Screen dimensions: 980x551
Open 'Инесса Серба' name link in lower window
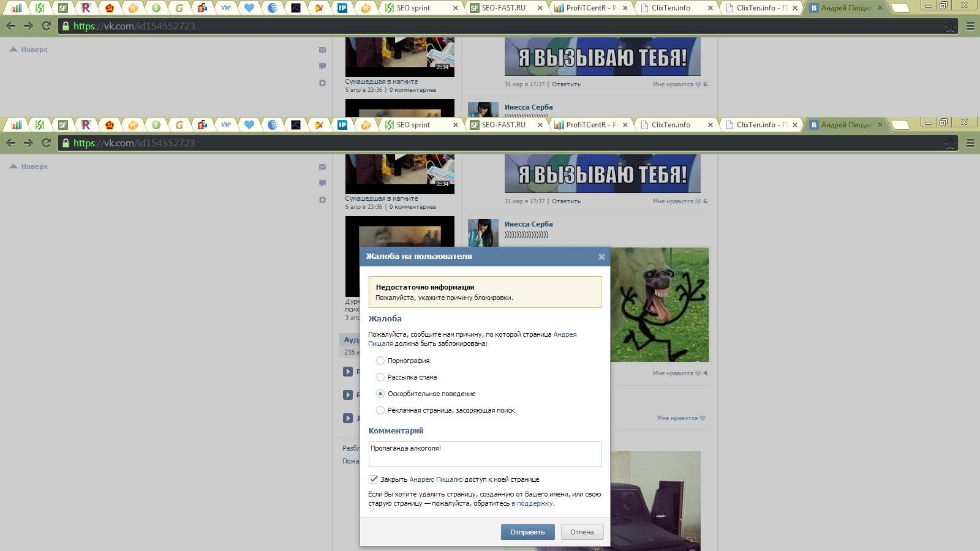coord(529,224)
